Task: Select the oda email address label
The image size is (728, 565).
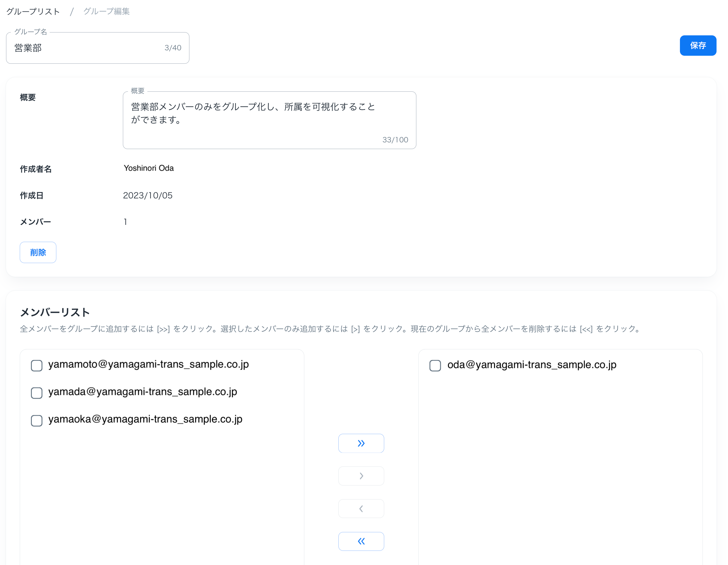Action: click(532, 365)
